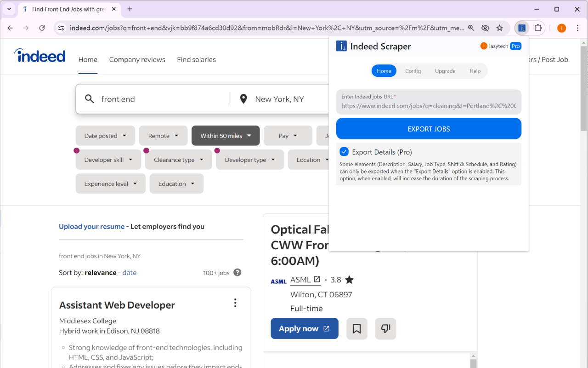Mark job as not interested with thumbs-down

tap(385, 328)
